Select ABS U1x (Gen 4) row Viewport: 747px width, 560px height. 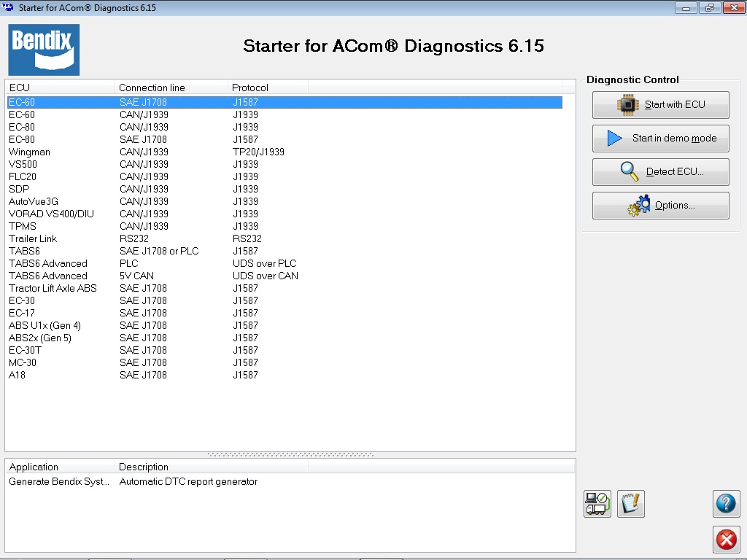285,325
